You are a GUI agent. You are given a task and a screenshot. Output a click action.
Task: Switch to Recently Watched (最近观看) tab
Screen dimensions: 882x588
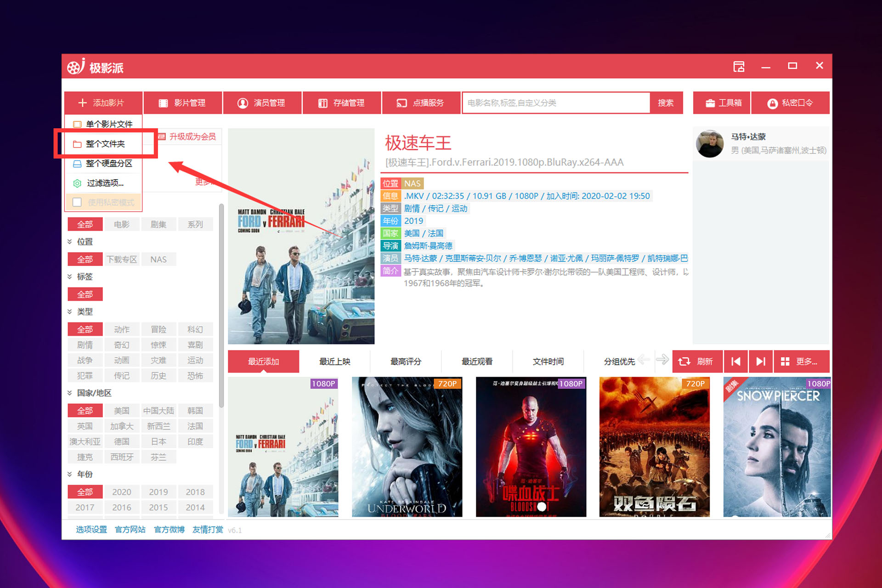(477, 362)
